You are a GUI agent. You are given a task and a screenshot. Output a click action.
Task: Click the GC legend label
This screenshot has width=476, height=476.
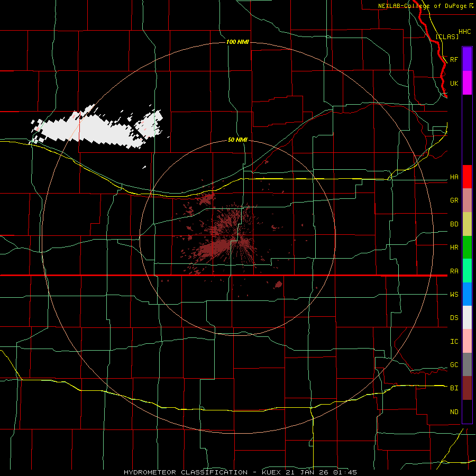point(454,365)
